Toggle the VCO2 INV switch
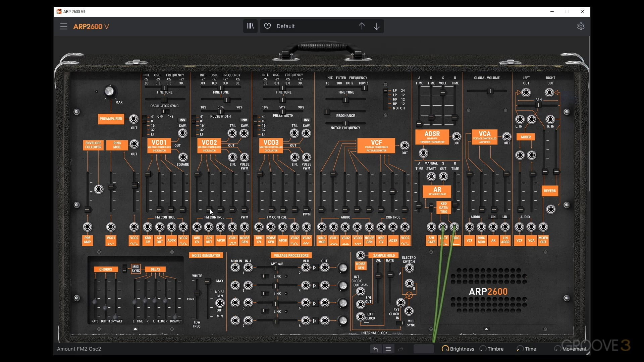 [244, 120]
